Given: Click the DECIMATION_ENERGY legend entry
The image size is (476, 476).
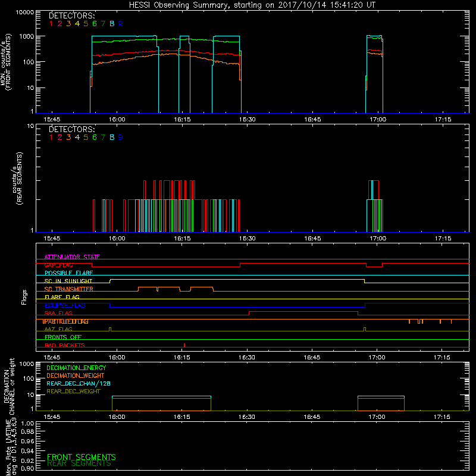Looking at the screenshot, I should pyautogui.click(x=76, y=368).
